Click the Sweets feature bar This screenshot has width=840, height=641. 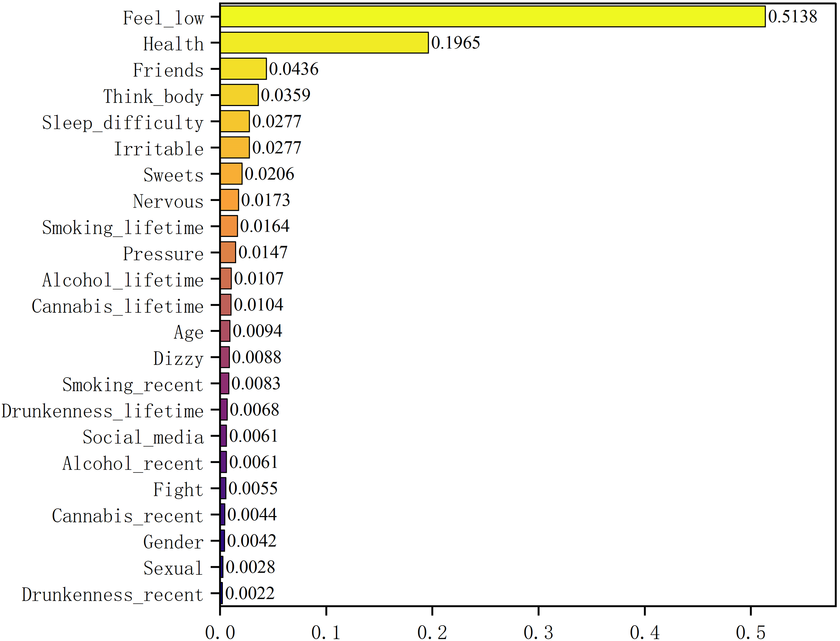pos(231,174)
